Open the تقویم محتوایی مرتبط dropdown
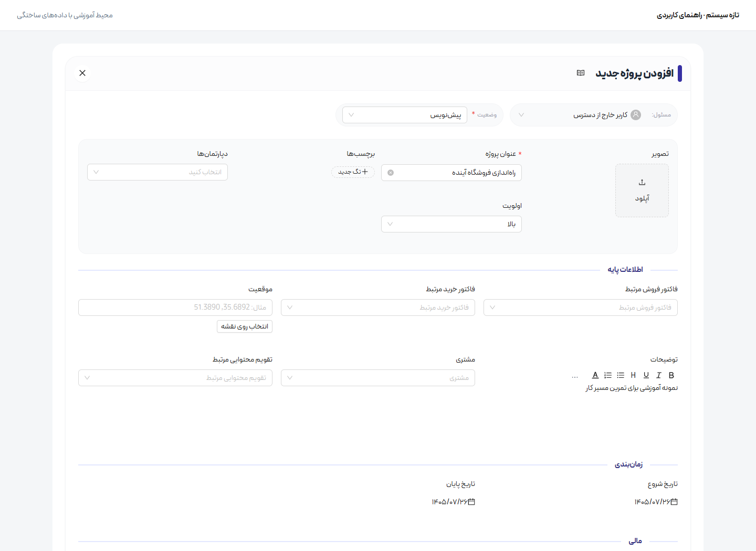 coord(175,378)
